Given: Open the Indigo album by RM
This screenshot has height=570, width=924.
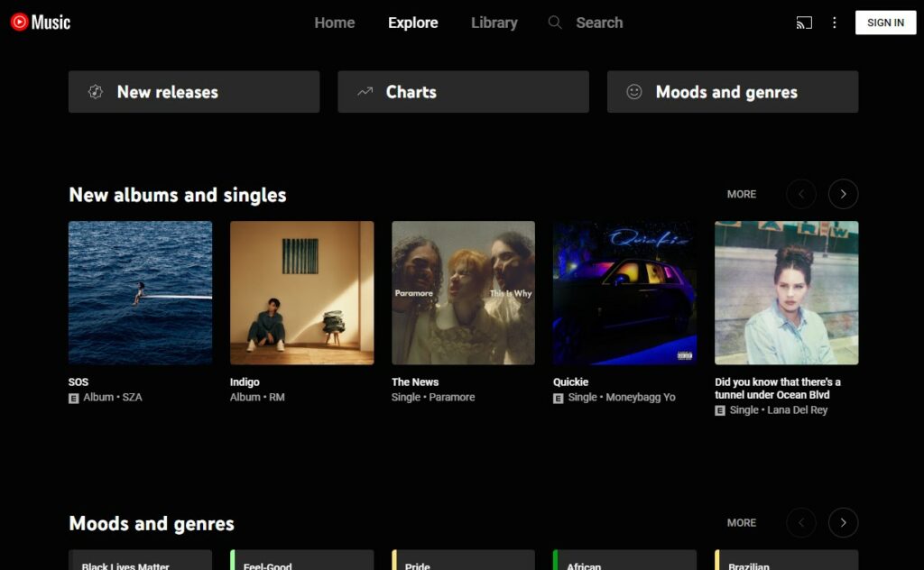Looking at the screenshot, I should tap(301, 291).
